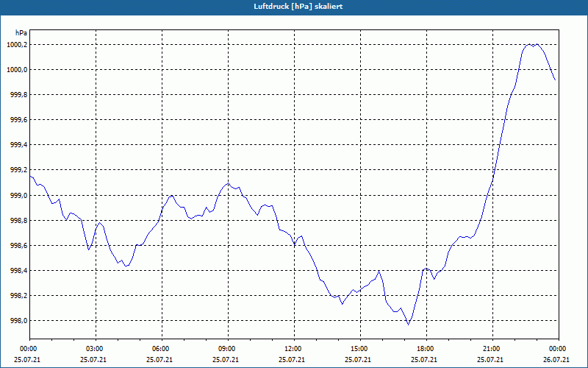Click the 26.07.21 date label
588x368 pixels.
coord(556,359)
